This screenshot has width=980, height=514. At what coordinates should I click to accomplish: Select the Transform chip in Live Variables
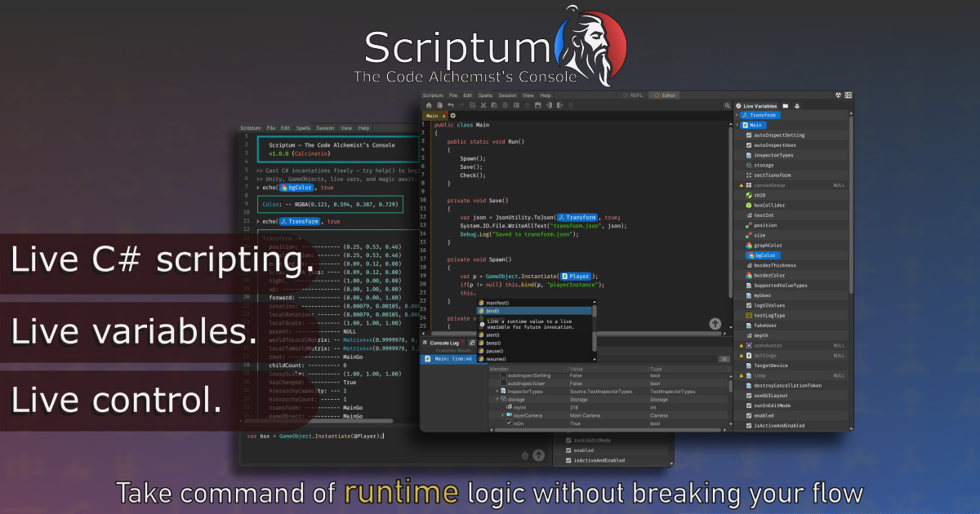(759, 115)
